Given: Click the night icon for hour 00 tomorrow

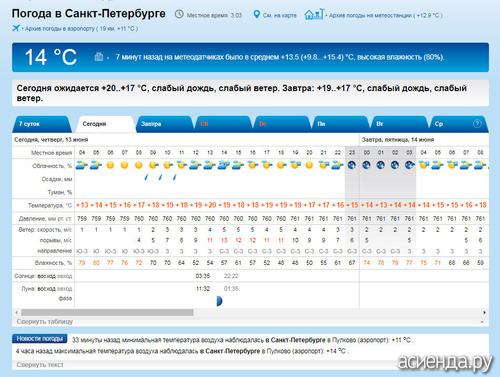Looking at the screenshot, I should 366,165.
